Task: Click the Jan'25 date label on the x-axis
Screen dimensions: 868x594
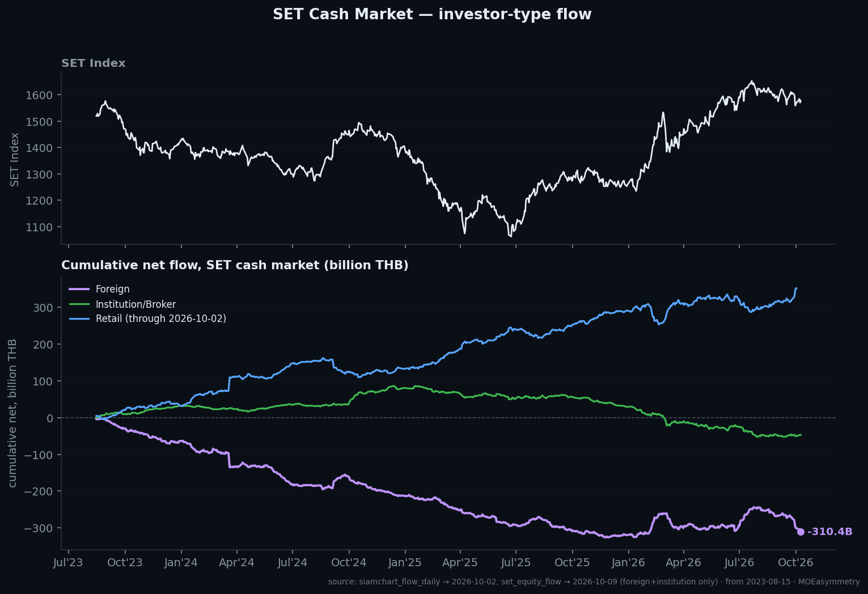Action: tap(405, 563)
